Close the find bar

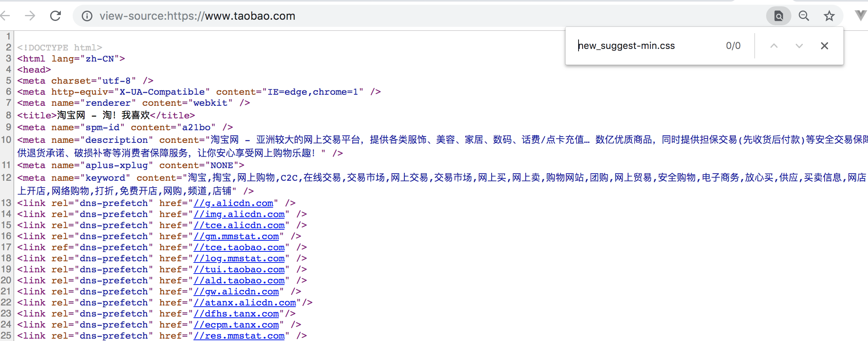825,46
